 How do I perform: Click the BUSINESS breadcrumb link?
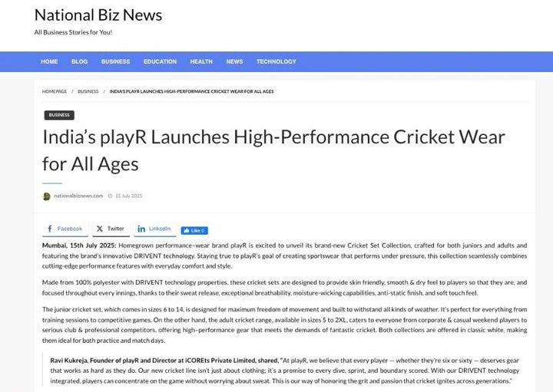[88, 91]
